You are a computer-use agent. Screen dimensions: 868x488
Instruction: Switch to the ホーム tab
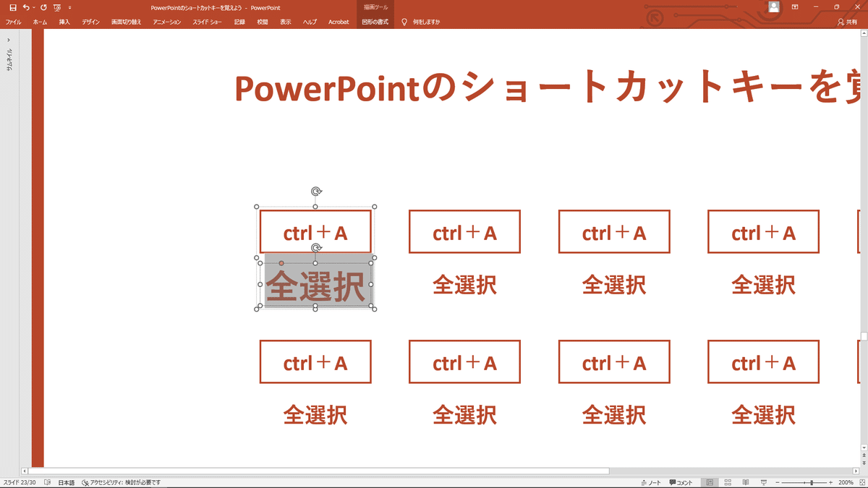pos(40,22)
